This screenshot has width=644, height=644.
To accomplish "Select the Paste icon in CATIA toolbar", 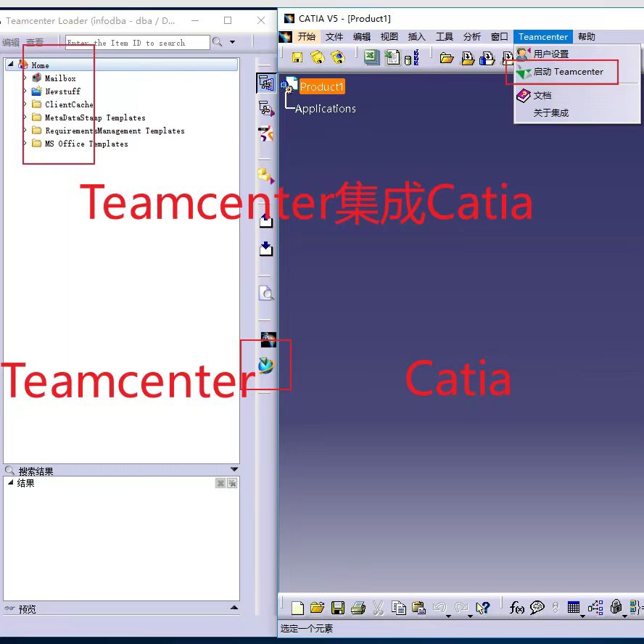I will pyautogui.click(x=418, y=608).
